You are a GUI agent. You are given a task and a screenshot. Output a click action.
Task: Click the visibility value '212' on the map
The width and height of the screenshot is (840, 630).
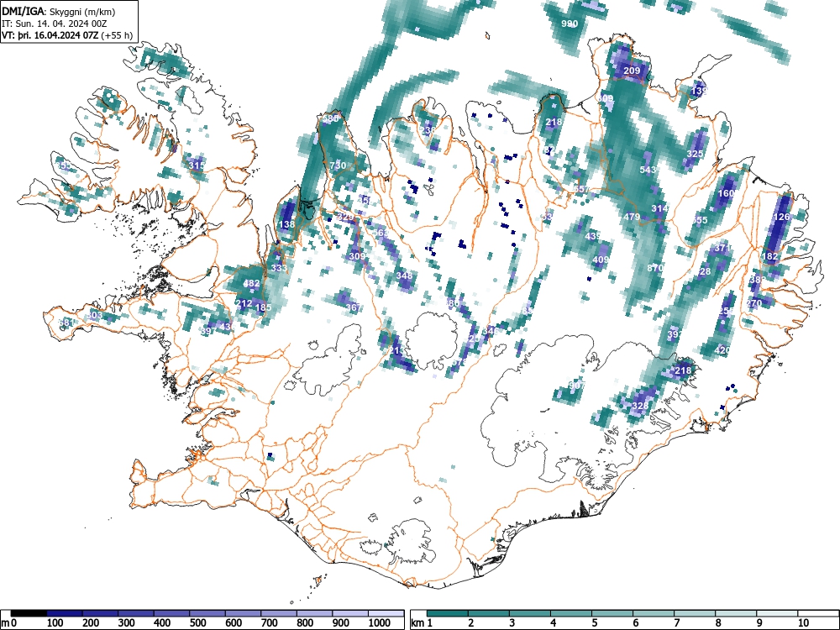tap(244, 303)
